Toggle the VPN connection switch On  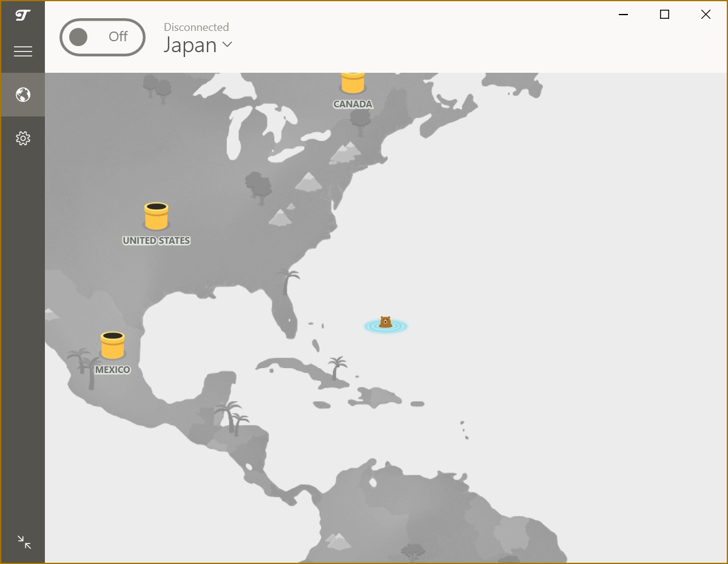tap(103, 37)
